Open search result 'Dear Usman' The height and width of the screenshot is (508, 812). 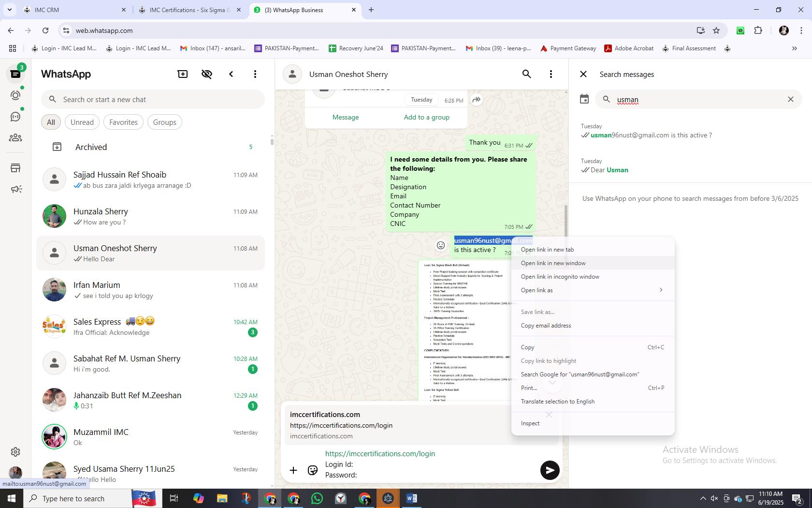690,165
